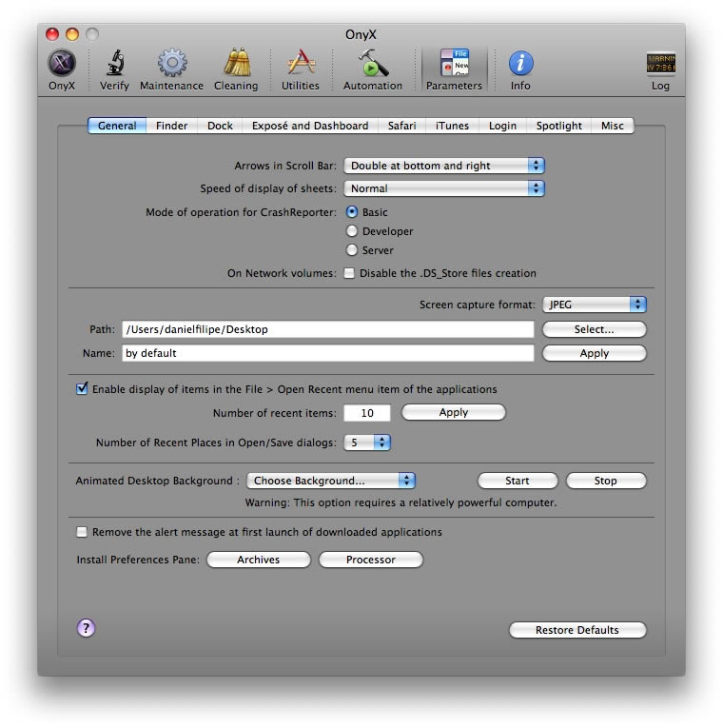The width and height of the screenshot is (723, 728).
Task: Switch to the iTunes tab
Action: click(453, 126)
